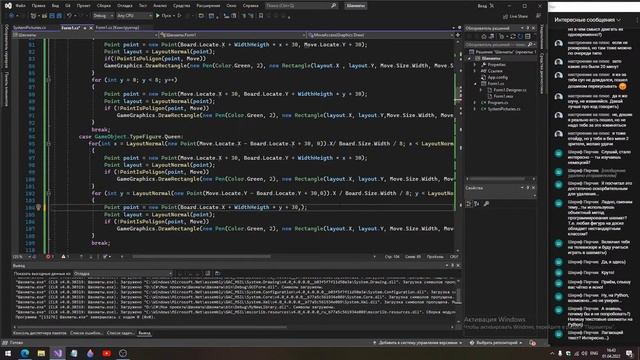
Task: Click Добавить в систему управления версиями
Action: pos(418,343)
